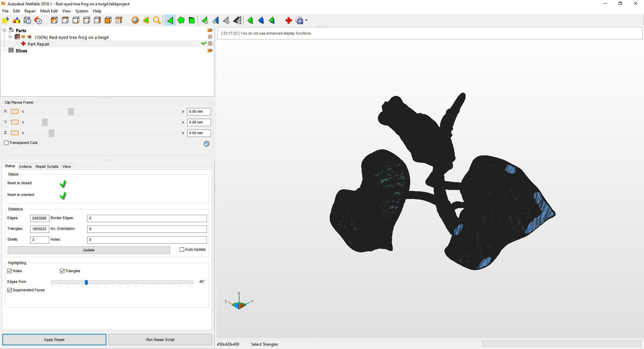Click the add primitive shapes icon

(x=16, y=20)
